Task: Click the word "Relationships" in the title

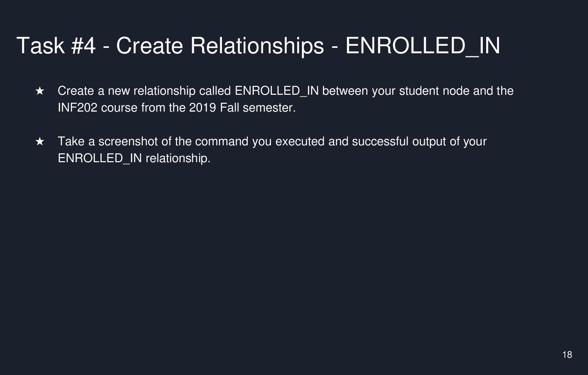Action: point(257,46)
